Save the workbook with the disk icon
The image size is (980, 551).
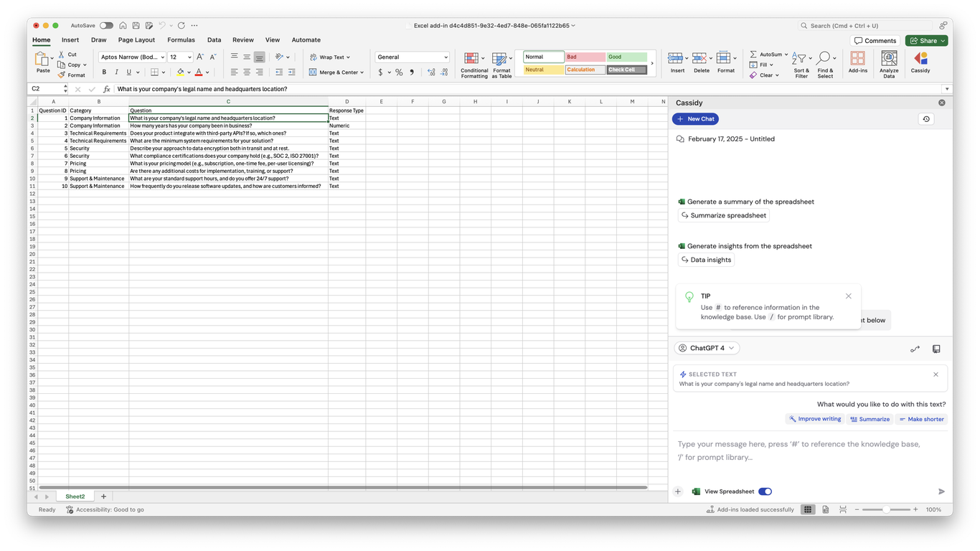tap(136, 25)
